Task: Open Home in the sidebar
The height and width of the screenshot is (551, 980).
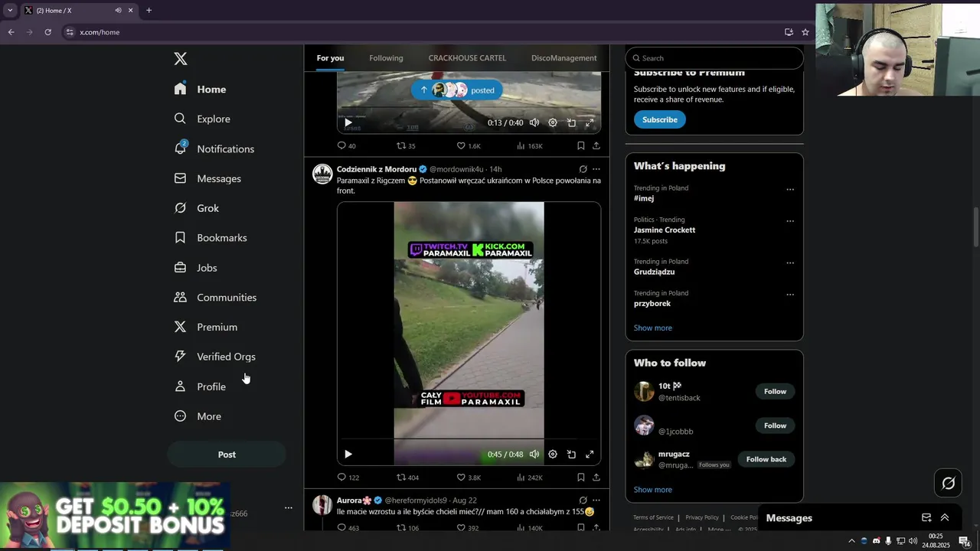Action: coord(200,90)
